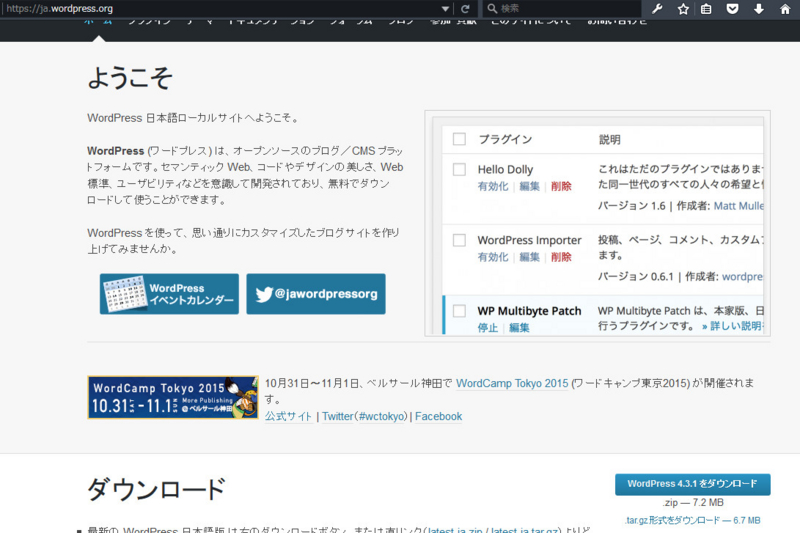Tick the select-all checkbox beside プラグイン header
The image size is (800, 533).
pos(459,139)
